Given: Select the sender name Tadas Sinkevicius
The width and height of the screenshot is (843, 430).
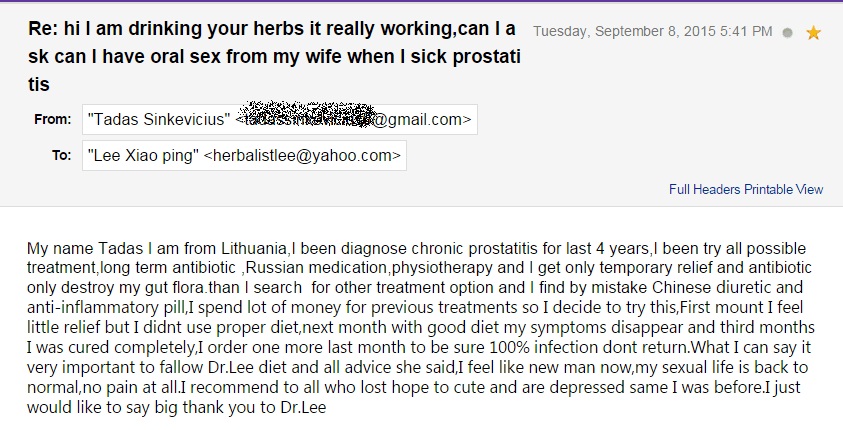Looking at the screenshot, I should coord(159,119).
